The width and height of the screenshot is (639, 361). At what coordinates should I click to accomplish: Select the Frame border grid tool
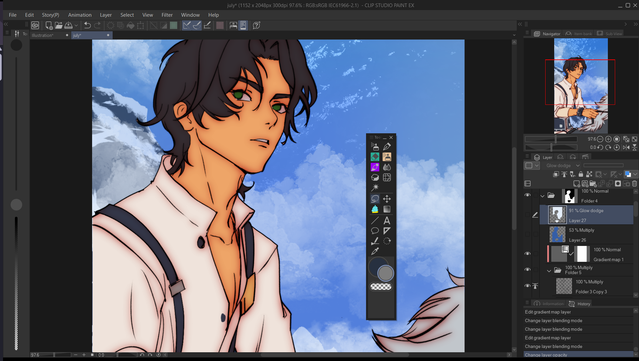[386, 177]
